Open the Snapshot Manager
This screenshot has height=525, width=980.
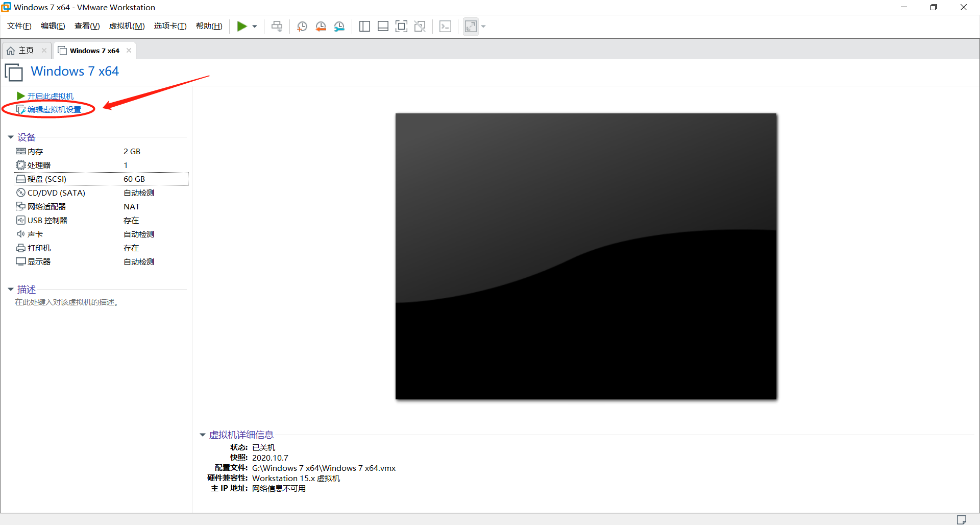pyautogui.click(x=339, y=26)
